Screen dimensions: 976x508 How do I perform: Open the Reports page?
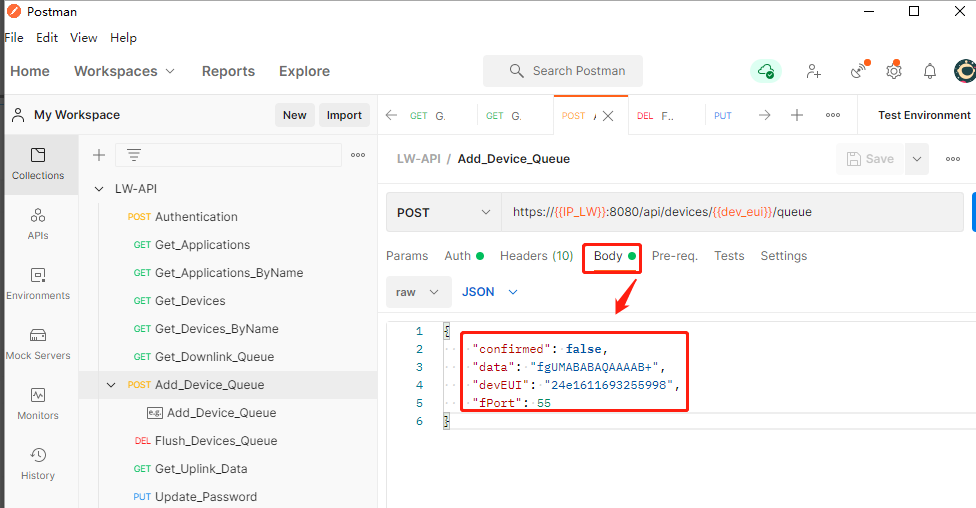tap(228, 71)
